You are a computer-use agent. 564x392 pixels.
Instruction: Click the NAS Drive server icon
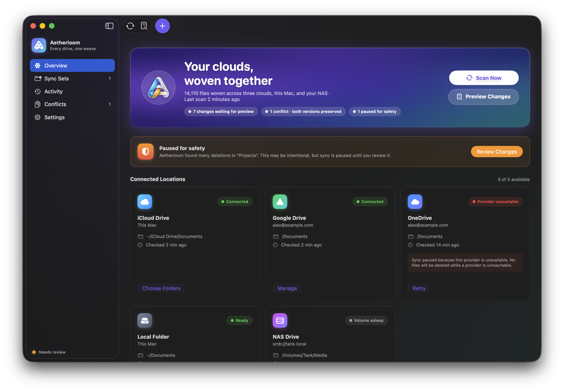pyautogui.click(x=280, y=320)
